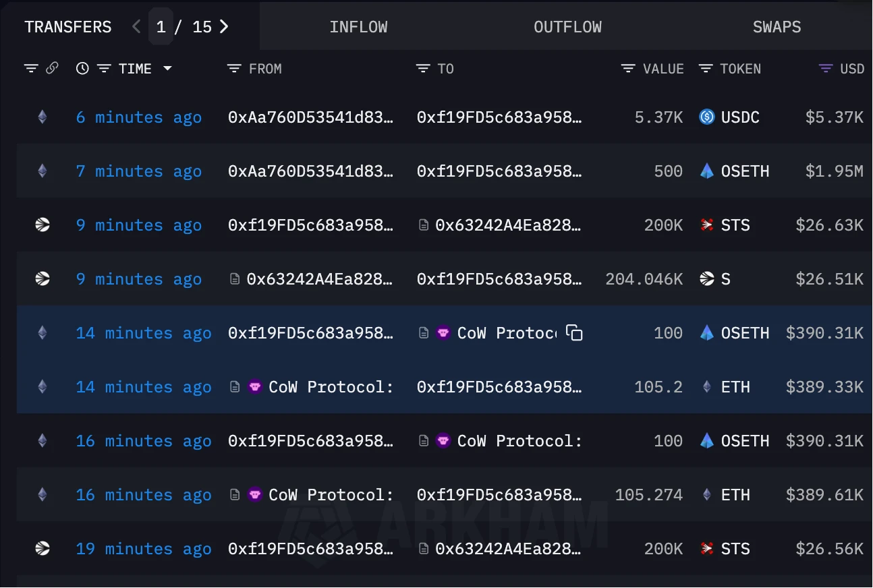
Task: Switch to the INFLOW tab
Action: [x=358, y=27]
